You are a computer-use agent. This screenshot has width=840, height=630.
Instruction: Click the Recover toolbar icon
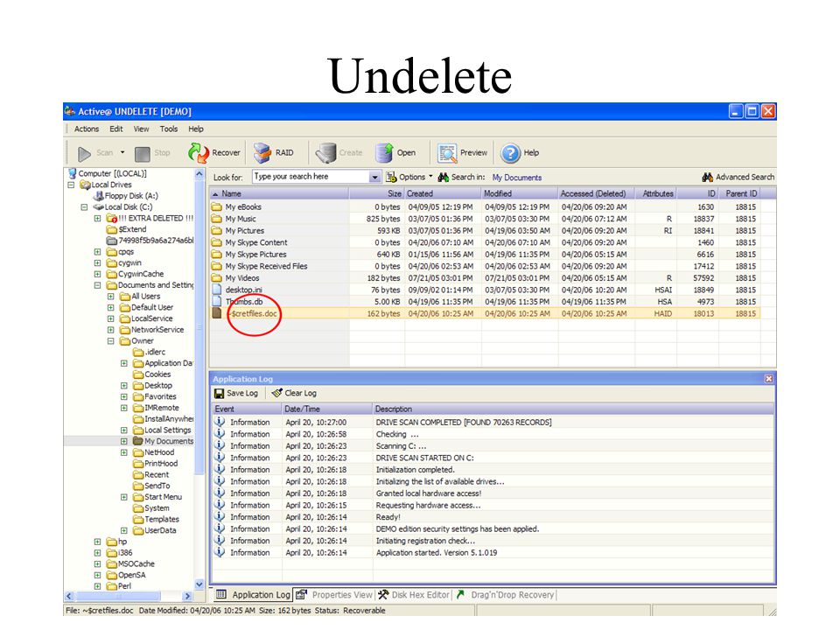tap(199, 152)
